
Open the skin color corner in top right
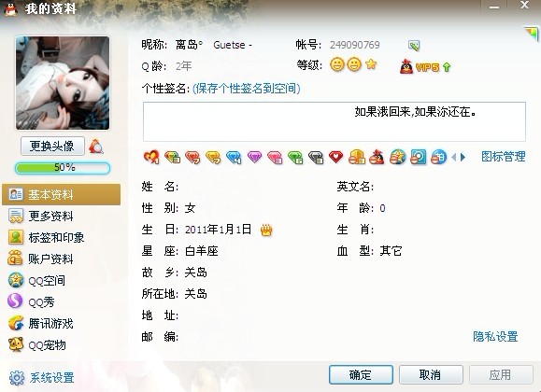[532, 34]
